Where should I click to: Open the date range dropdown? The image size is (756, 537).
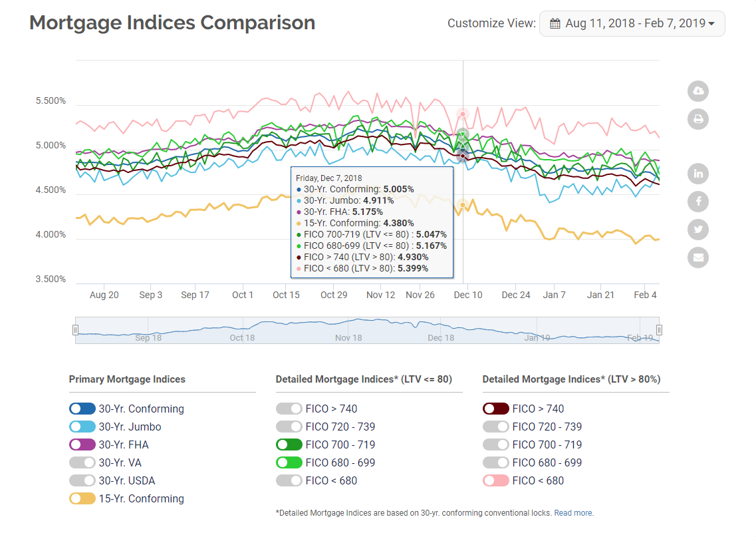pos(632,23)
